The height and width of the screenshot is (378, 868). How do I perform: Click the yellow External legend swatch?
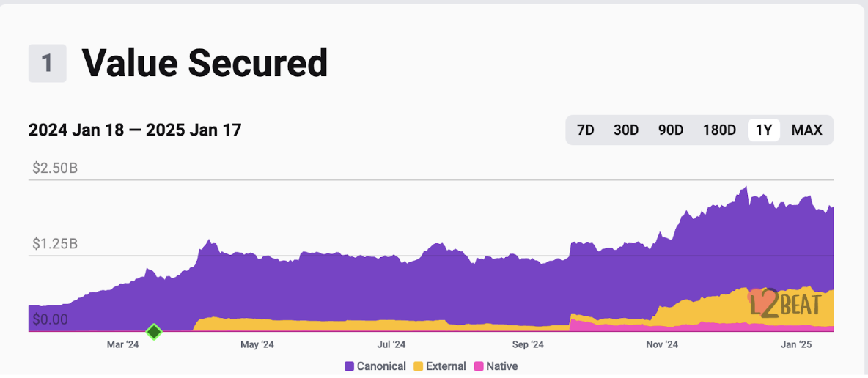(x=419, y=366)
